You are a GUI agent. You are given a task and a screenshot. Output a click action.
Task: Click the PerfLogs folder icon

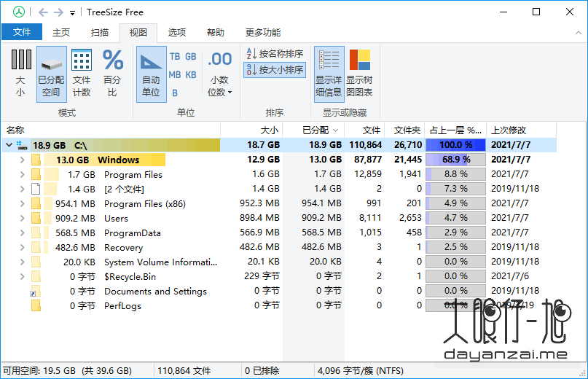coord(36,306)
